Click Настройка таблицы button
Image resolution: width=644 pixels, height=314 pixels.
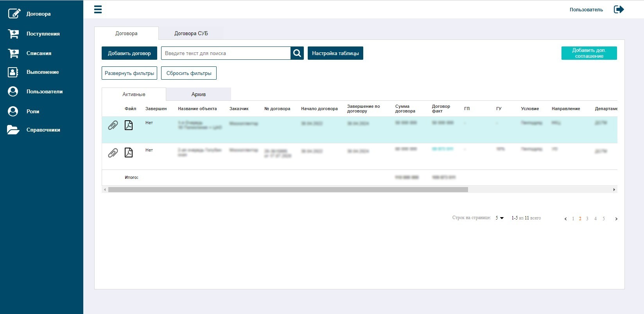point(335,53)
